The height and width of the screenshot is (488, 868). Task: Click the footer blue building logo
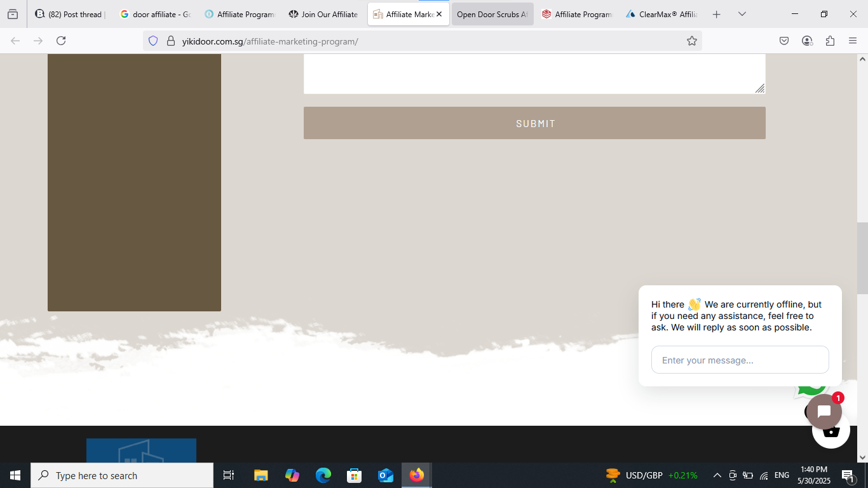click(141, 451)
